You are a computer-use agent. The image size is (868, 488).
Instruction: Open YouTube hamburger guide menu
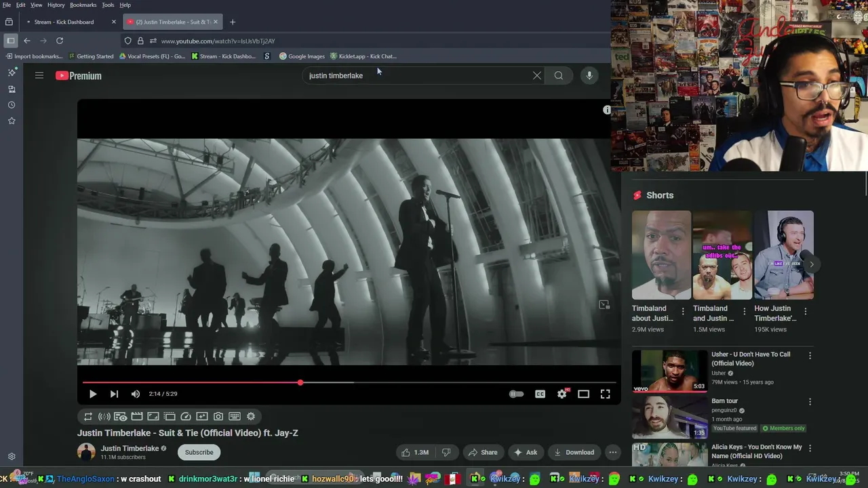(x=39, y=76)
